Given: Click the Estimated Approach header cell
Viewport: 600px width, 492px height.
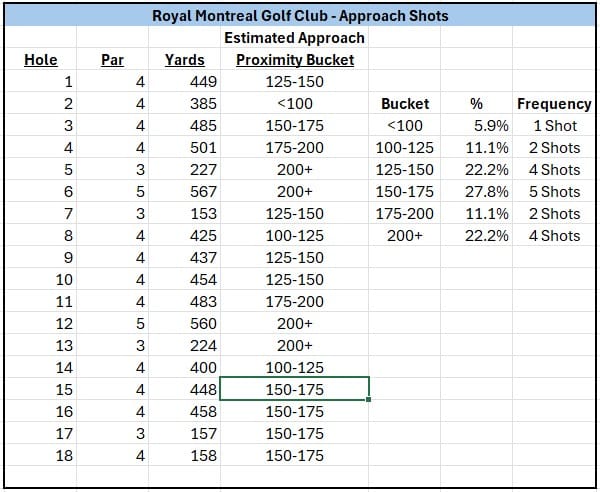Looking at the screenshot, I should 295,37.
